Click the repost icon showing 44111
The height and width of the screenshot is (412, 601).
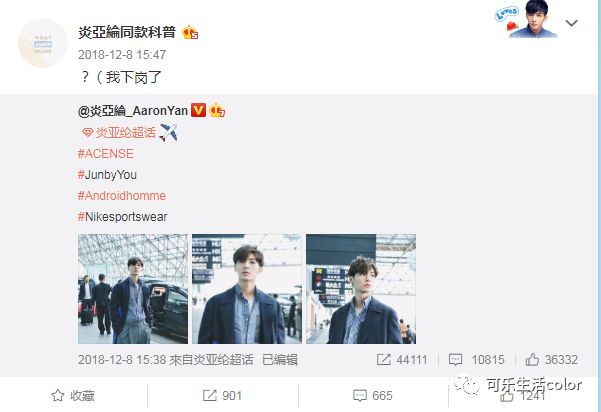click(383, 359)
